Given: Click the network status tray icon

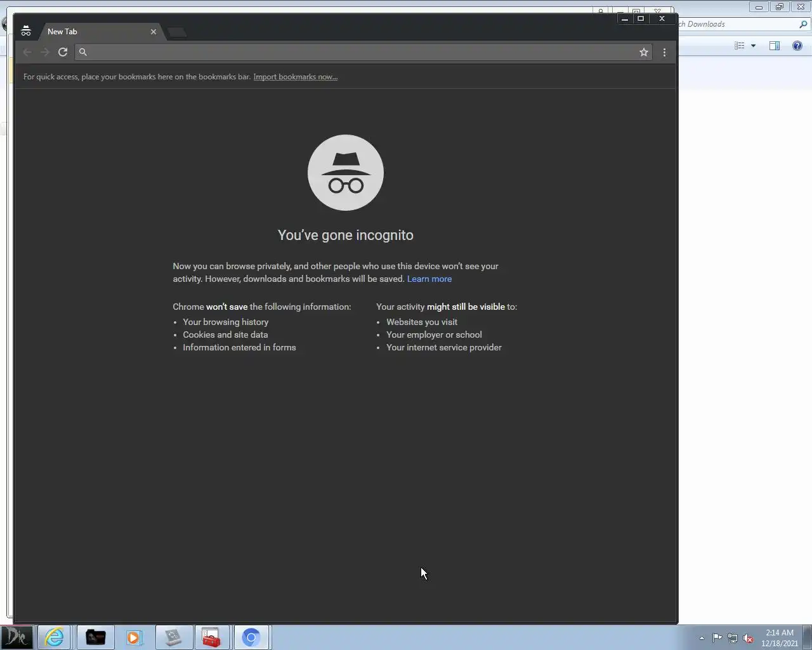Looking at the screenshot, I should pos(733,638).
